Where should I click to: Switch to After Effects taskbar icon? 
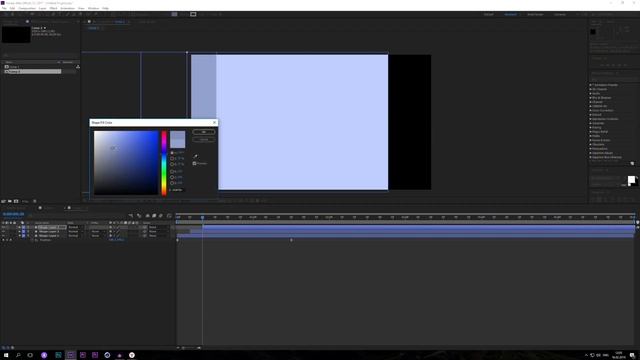(x=71, y=355)
